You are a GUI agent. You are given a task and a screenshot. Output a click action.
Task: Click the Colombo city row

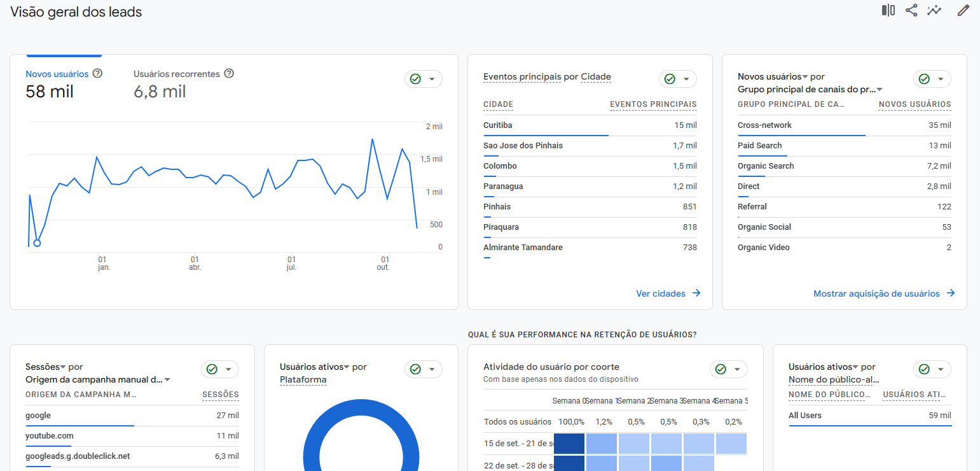point(590,166)
